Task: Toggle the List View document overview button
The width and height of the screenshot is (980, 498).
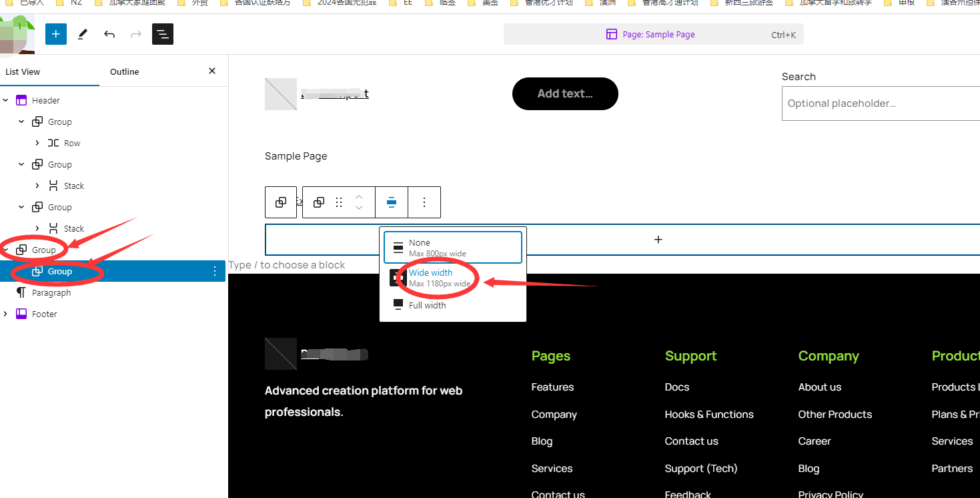Action: pyautogui.click(x=163, y=34)
